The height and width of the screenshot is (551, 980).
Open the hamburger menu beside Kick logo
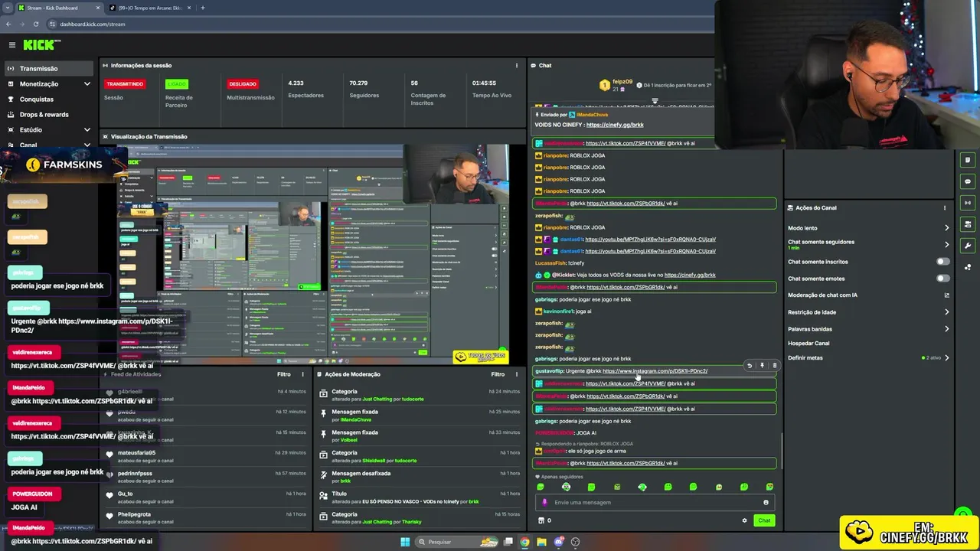click(11, 45)
